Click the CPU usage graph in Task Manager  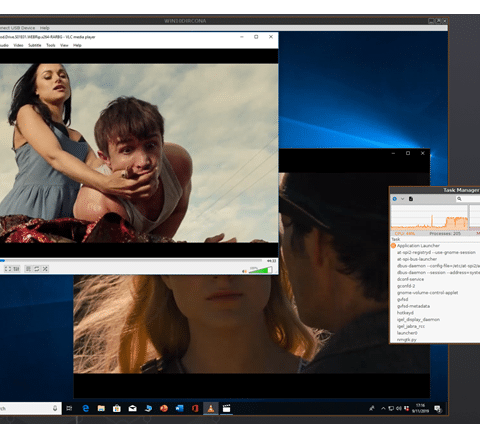click(429, 217)
